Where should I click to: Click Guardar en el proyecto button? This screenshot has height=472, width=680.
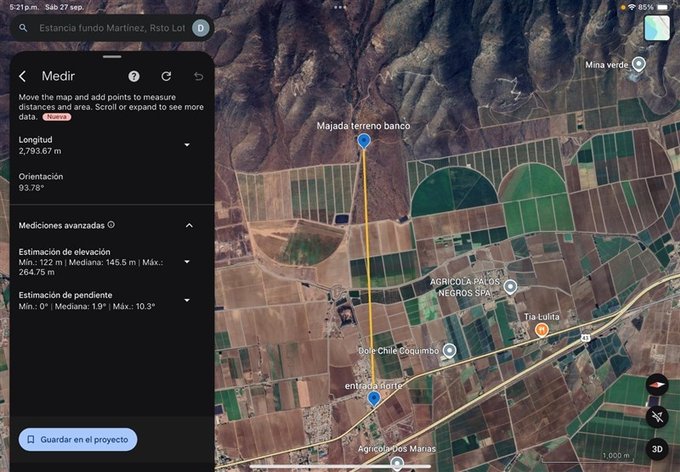78,439
